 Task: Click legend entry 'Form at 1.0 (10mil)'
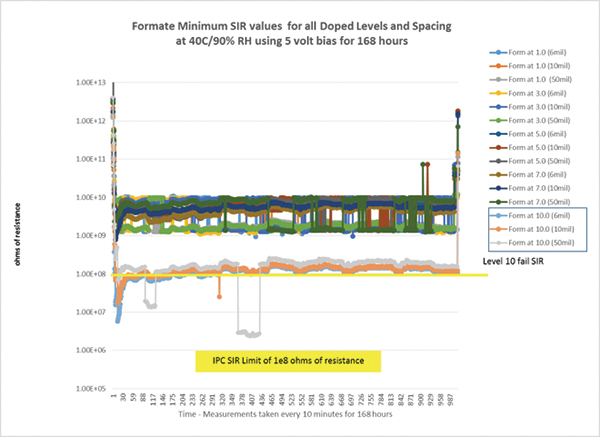pyautogui.click(x=530, y=66)
